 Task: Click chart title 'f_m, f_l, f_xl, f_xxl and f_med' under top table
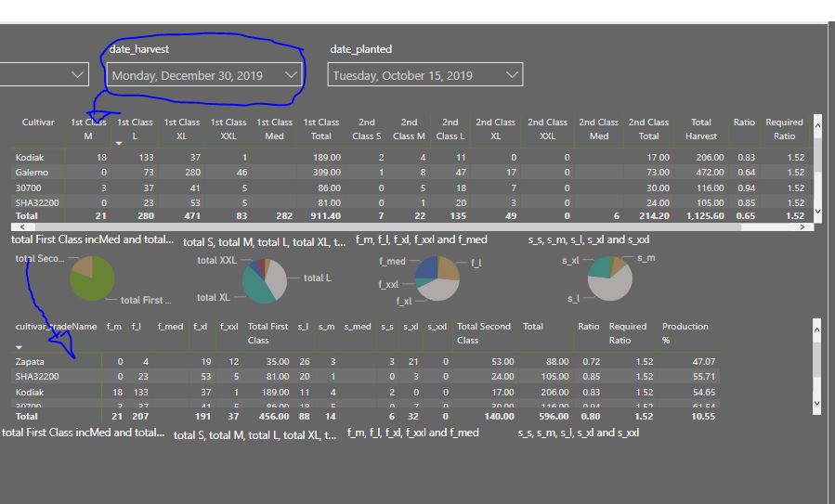(422, 240)
